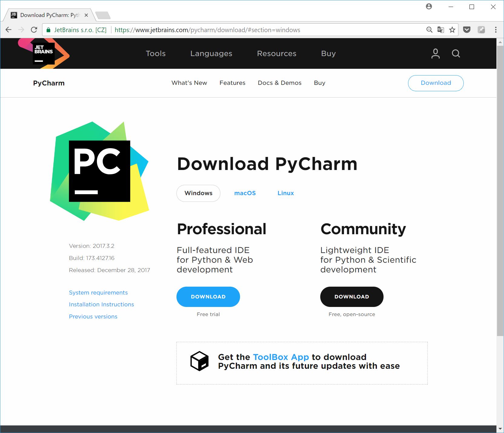The width and height of the screenshot is (504, 433).
Task: Click Buy in PyCharm submenu
Action: pyautogui.click(x=320, y=83)
